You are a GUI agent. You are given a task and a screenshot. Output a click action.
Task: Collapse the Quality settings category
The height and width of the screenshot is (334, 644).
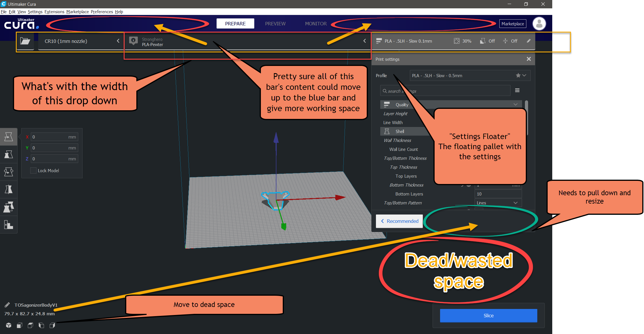pos(515,105)
